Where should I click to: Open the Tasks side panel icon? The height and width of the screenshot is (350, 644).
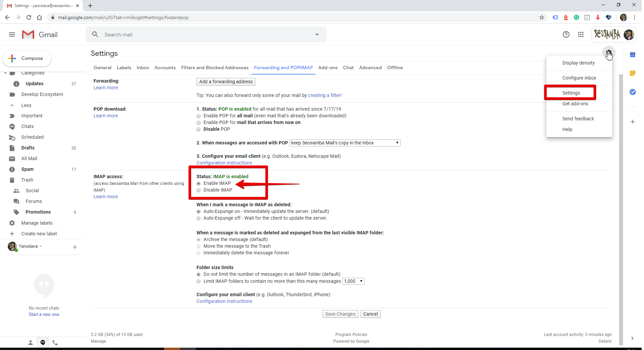(x=633, y=92)
